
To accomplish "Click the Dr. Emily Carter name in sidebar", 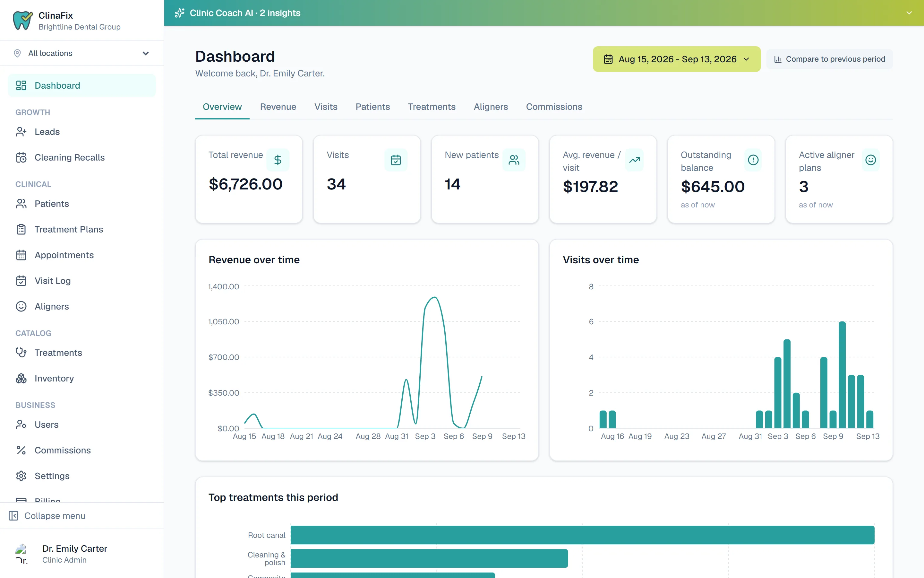I will (75, 548).
